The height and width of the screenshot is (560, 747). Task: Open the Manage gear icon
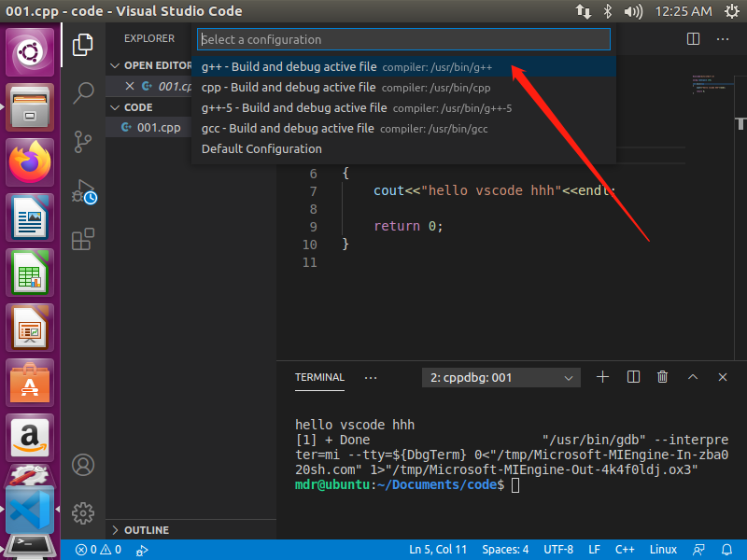click(x=83, y=513)
